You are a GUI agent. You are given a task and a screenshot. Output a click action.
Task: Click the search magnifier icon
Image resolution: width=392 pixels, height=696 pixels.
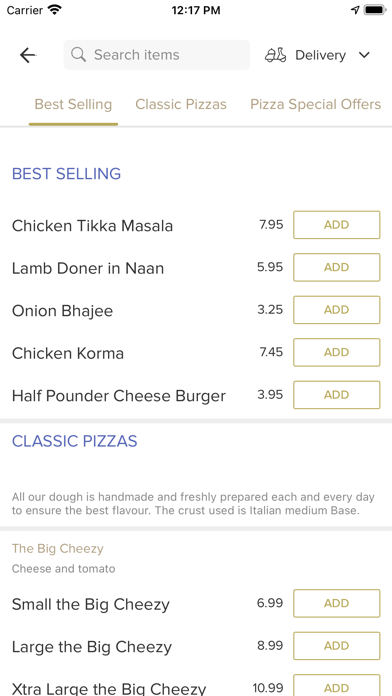click(79, 55)
